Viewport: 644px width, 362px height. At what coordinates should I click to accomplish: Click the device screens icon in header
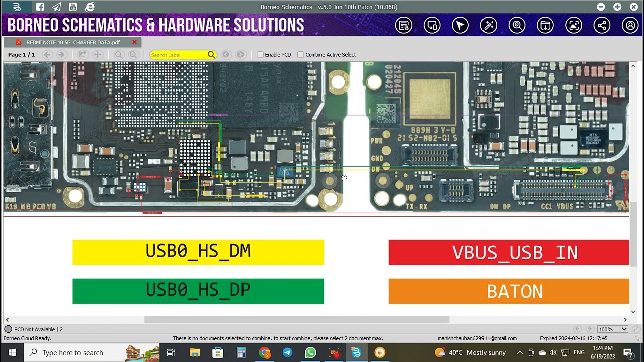[x=432, y=25]
